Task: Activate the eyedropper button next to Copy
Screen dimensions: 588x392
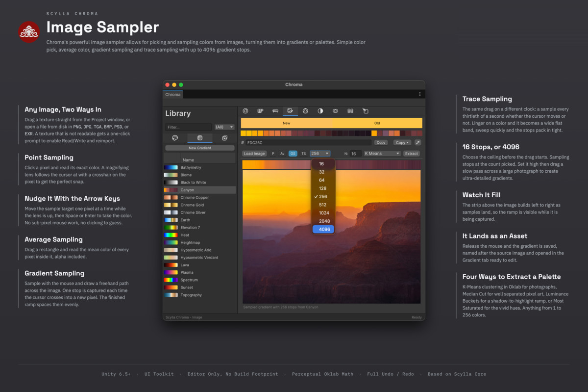Action: point(417,142)
